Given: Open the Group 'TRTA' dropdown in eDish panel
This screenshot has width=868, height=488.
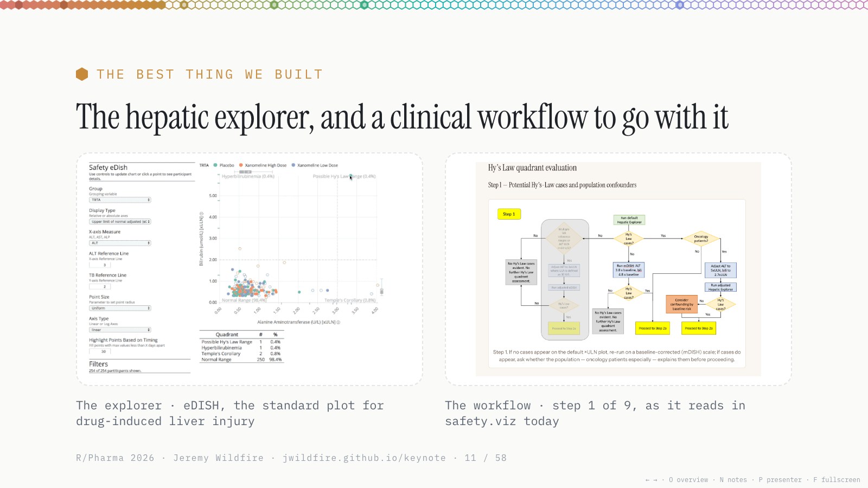Looking at the screenshot, I should [120, 200].
